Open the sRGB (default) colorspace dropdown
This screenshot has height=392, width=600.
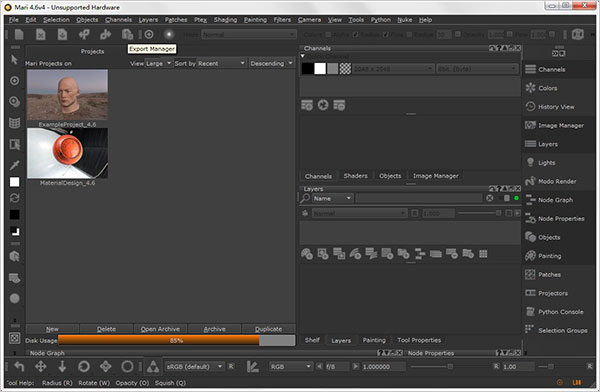[x=194, y=366]
